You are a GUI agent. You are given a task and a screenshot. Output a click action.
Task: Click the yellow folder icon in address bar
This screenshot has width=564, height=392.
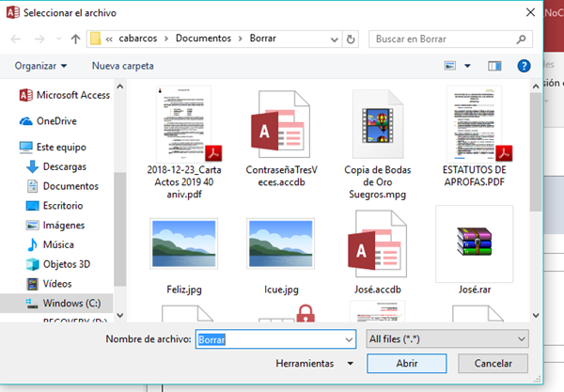click(x=95, y=39)
